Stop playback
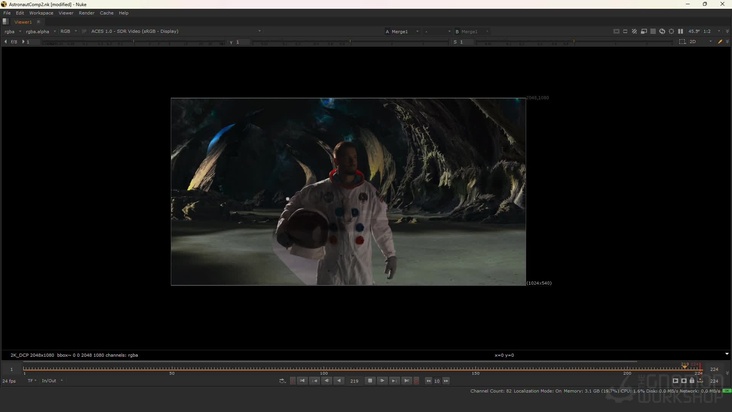732x412 pixels. pyautogui.click(x=370, y=381)
